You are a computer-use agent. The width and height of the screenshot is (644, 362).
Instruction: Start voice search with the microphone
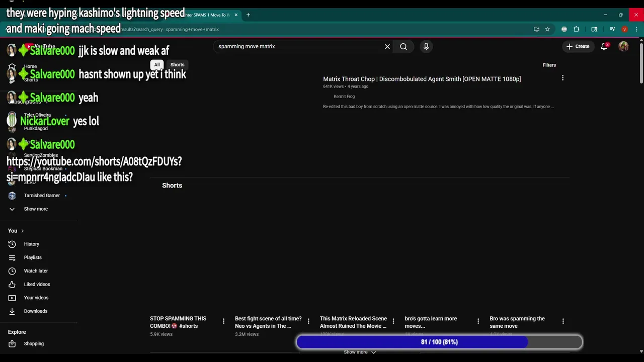[x=426, y=46]
